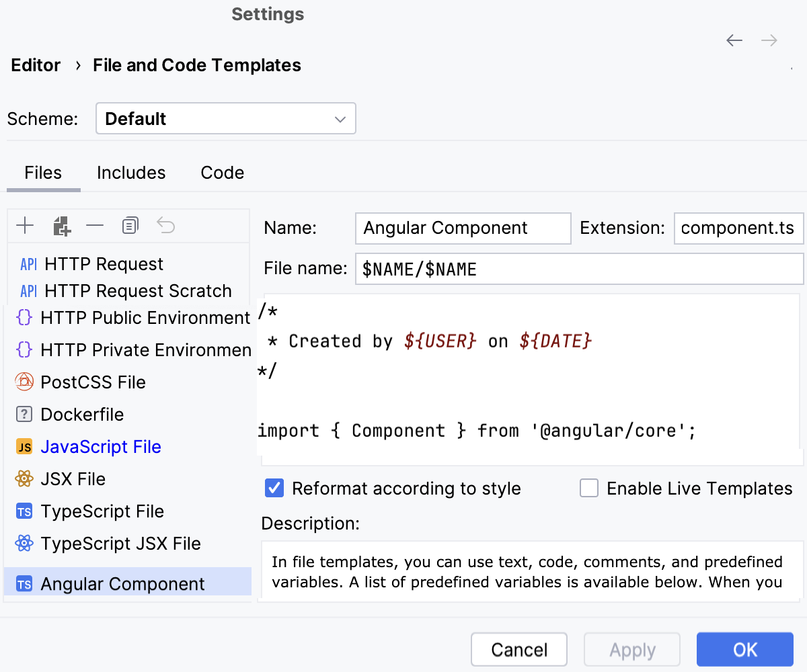
Task: Click the Create Child Template File icon
Action: click(61, 226)
